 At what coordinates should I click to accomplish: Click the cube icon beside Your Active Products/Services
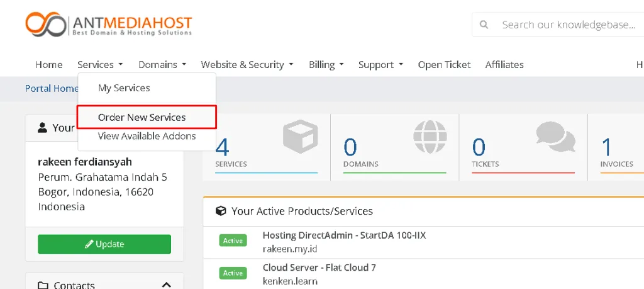click(x=221, y=211)
